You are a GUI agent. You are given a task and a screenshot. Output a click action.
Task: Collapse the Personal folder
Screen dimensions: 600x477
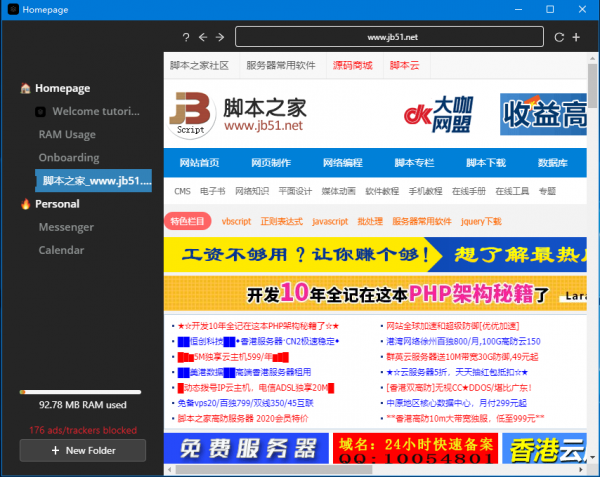[x=57, y=204]
